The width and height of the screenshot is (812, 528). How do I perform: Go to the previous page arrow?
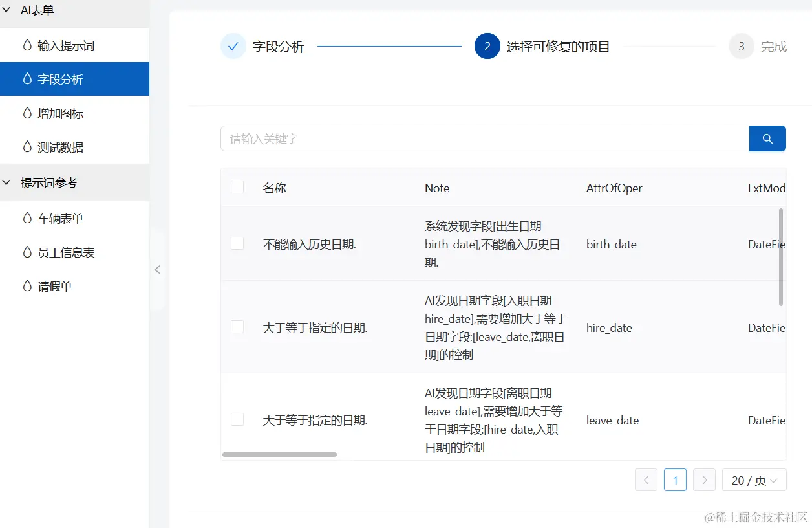[646, 480]
